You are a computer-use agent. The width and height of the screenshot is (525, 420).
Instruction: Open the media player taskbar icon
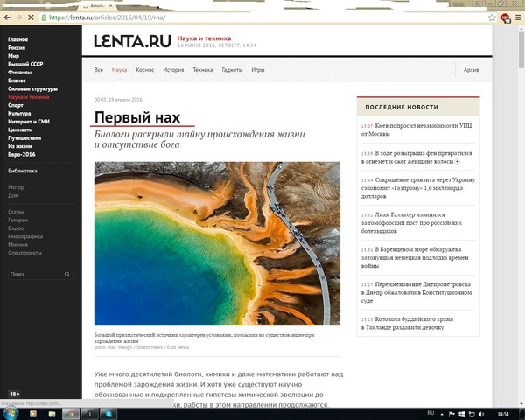click(33, 414)
